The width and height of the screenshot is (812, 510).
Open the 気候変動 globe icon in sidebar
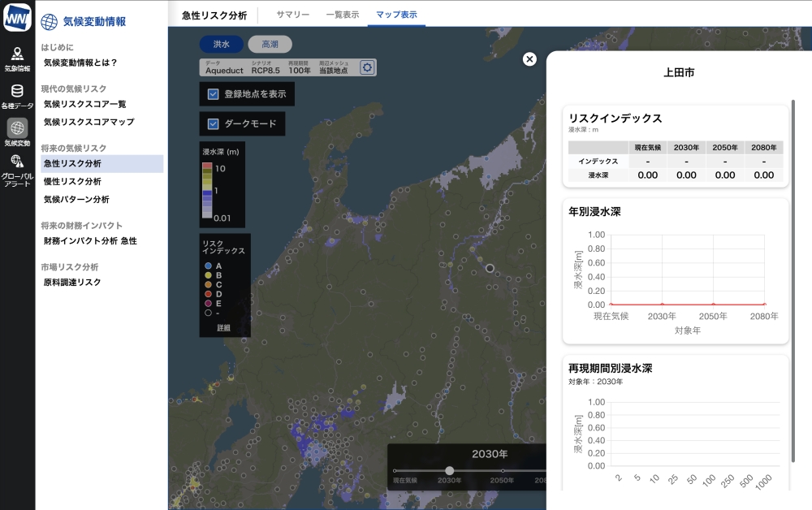point(16,128)
